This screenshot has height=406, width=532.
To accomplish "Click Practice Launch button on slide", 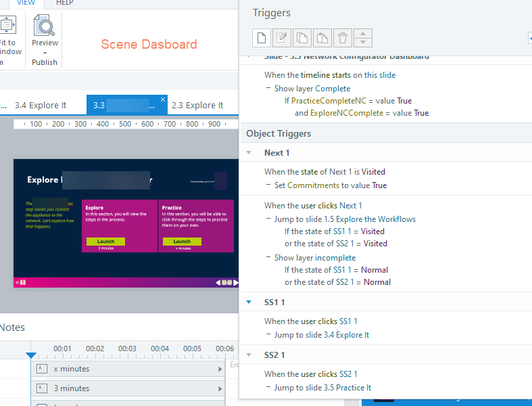I will tap(182, 241).
